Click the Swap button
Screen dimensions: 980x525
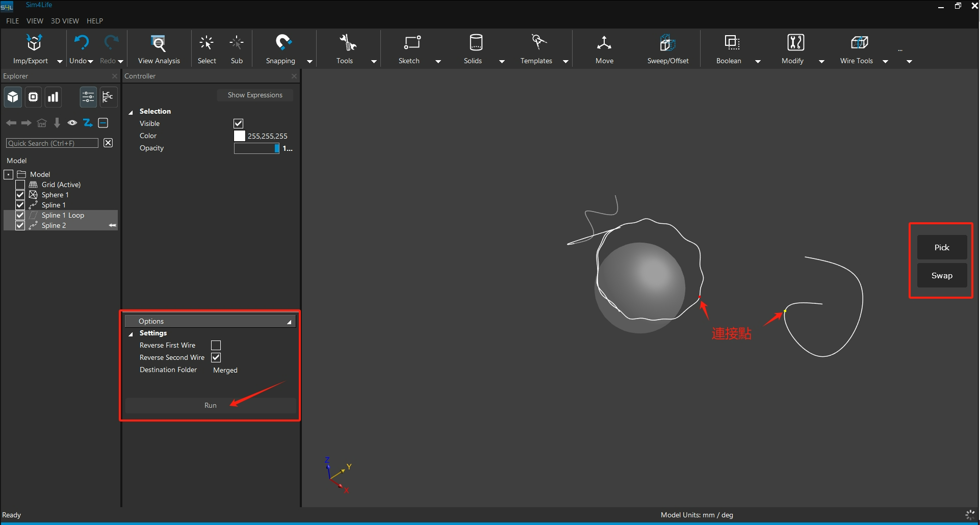(x=942, y=276)
